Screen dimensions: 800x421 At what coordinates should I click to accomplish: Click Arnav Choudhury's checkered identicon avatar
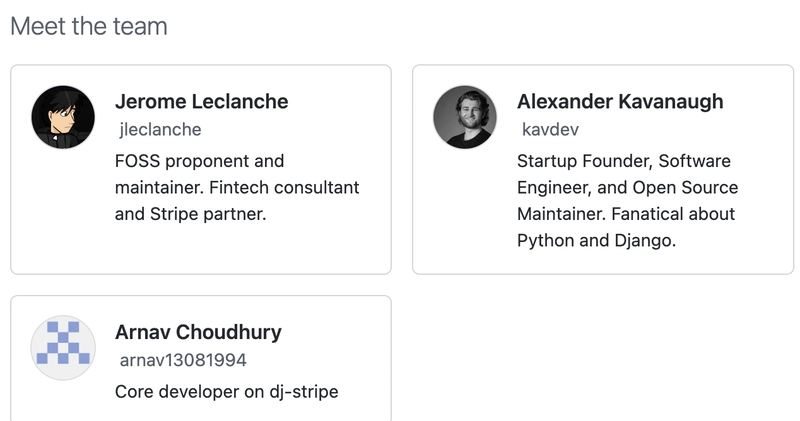pos(63,348)
